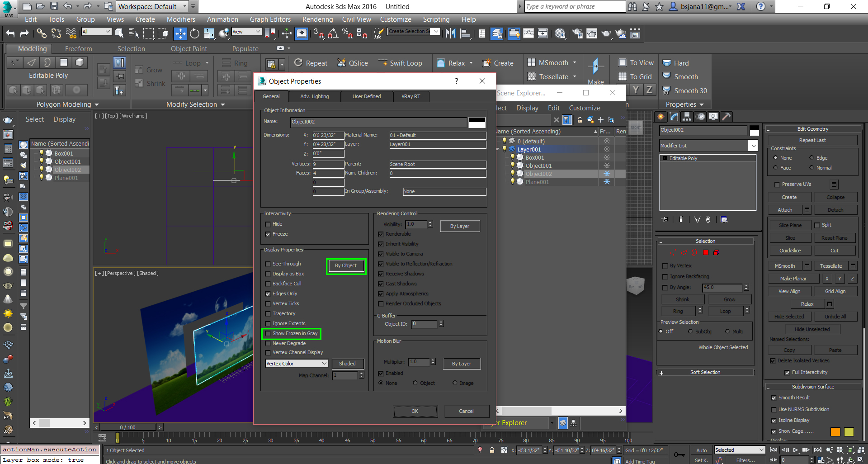Expand the Soft Selection rollout
This screenshot has width=868, height=464.
pyautogui.click(x=705, y=373)
